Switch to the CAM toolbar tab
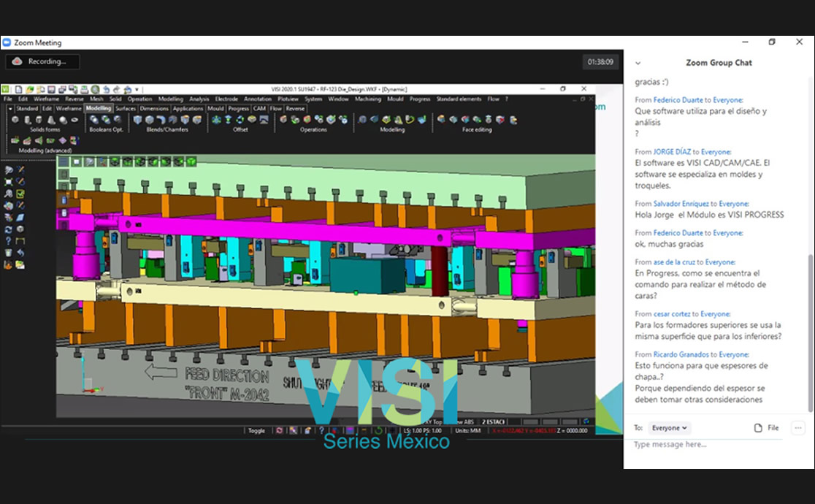 259,109
